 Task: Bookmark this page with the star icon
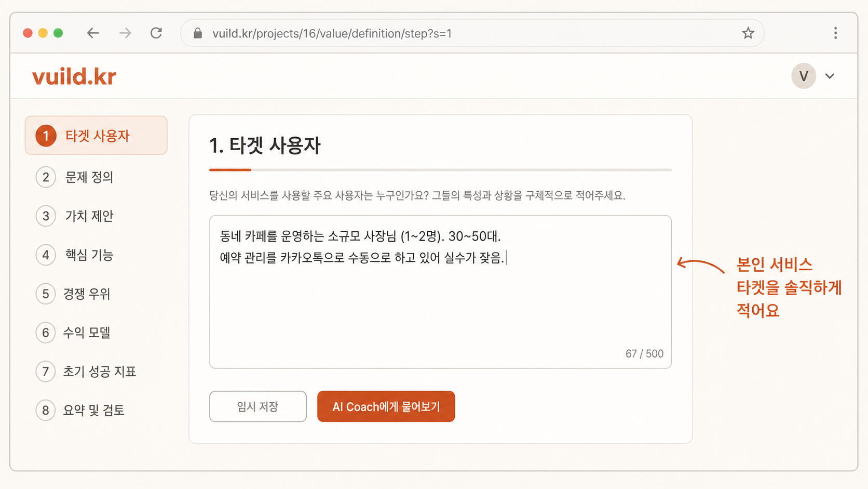coord(748,33)
